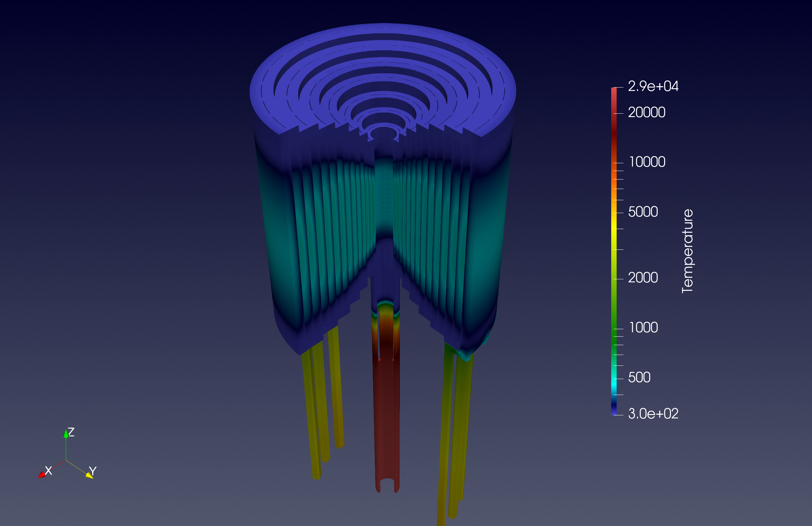Click the X label on orientation axes
Screen dimensions: 812x526
(x=49, y=471)
